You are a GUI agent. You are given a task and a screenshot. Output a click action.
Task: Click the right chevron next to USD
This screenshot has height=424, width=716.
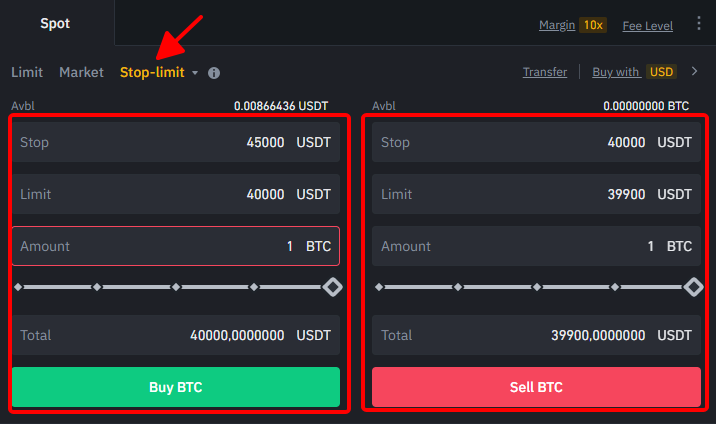[x=695, y=71]
